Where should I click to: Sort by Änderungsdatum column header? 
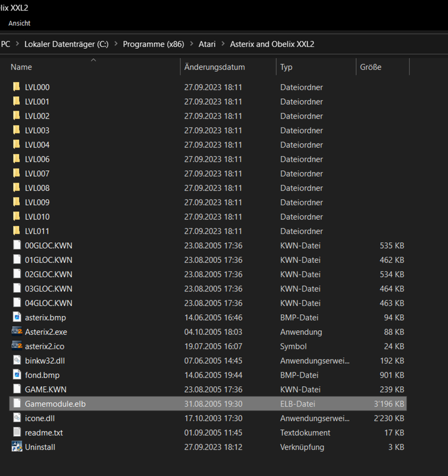(214, 67)
